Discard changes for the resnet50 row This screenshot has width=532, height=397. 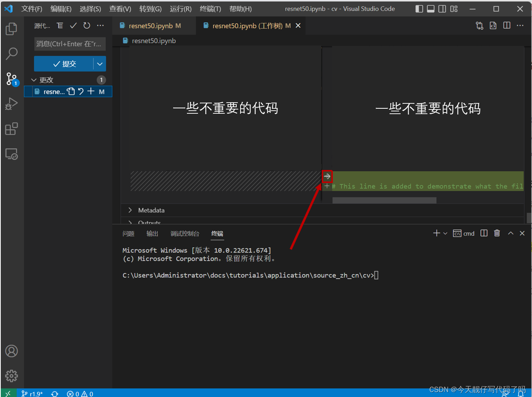click(81, 91)
